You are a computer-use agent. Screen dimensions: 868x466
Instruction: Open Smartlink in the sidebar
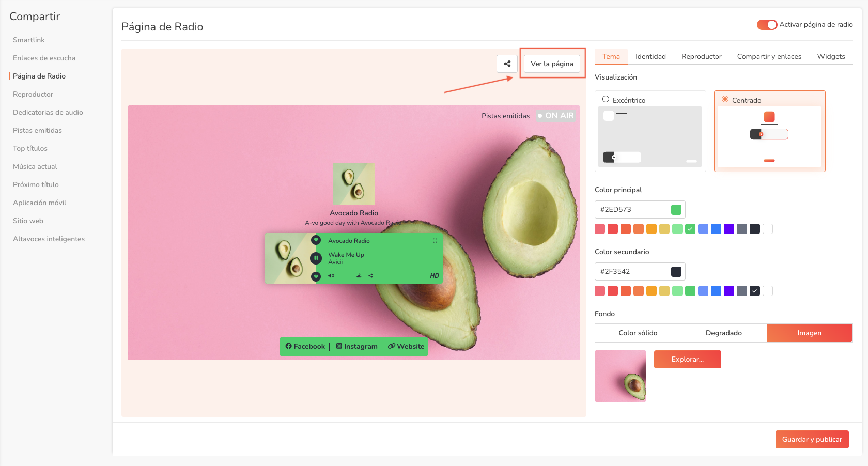pyautogui.click(x=29, y=40)
